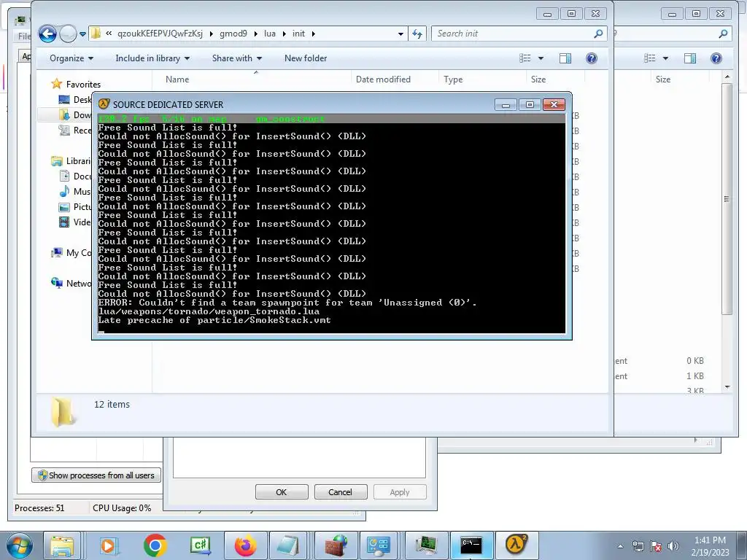The image size is (747, 560).
Task: Click the search magnifier in init window
Action: (x=598, y=34)
